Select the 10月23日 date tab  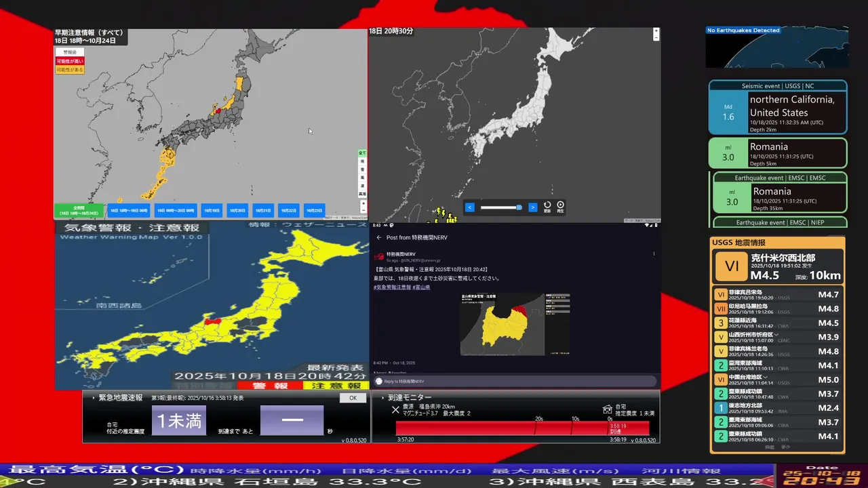(x=314, y=211)
